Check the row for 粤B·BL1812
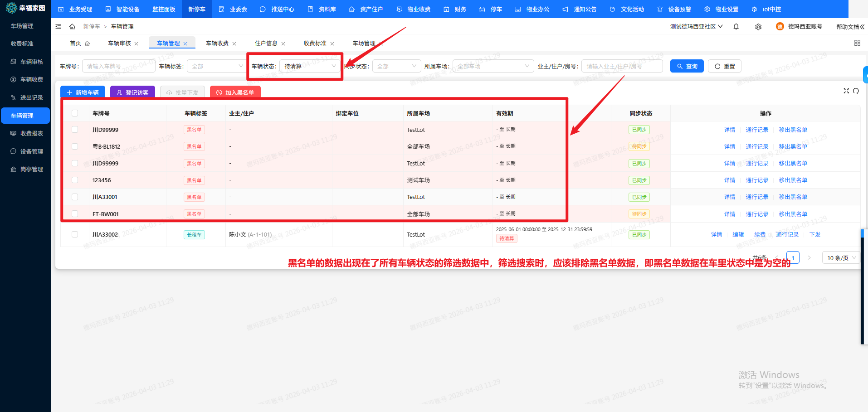The image size is (868, 412). [75, 146]
